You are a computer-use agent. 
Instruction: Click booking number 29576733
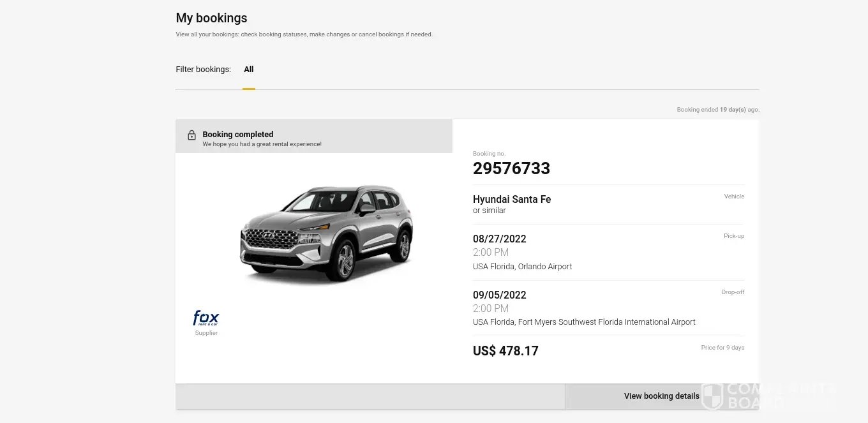(x=511, y=168)
